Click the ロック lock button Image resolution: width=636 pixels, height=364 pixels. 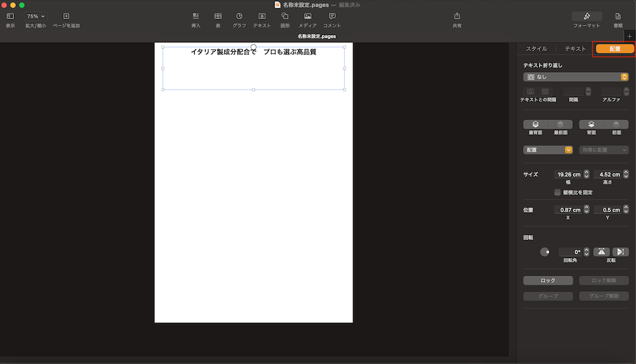coord(548,280)
